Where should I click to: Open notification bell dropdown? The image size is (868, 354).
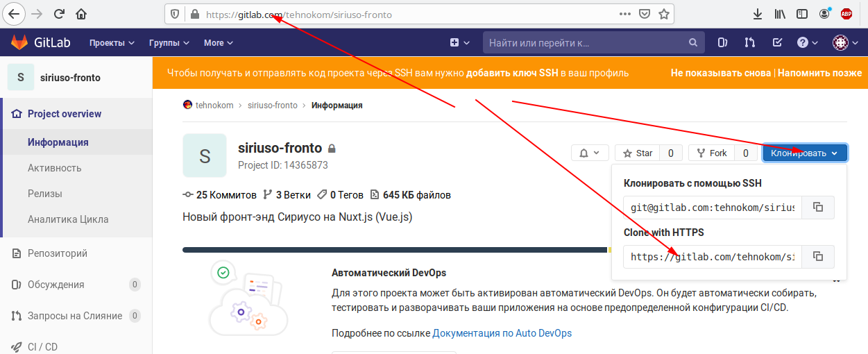point(590,153)
